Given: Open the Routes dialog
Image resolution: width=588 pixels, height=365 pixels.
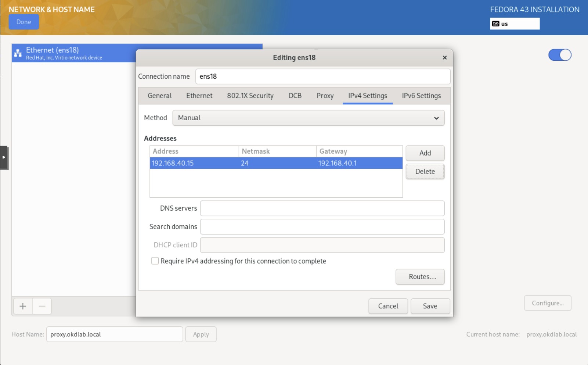Looking at the screenshot, I should pyautogui.click(x=420, y=277).
